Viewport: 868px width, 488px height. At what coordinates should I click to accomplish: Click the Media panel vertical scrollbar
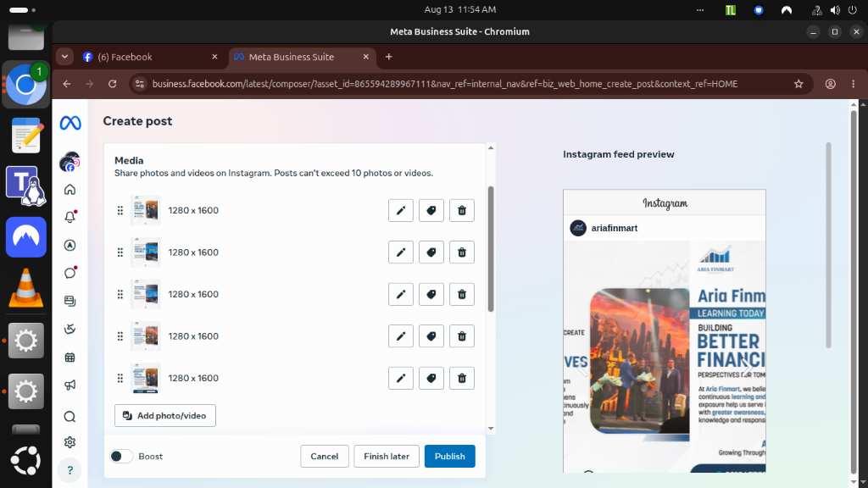coord(491,249)
